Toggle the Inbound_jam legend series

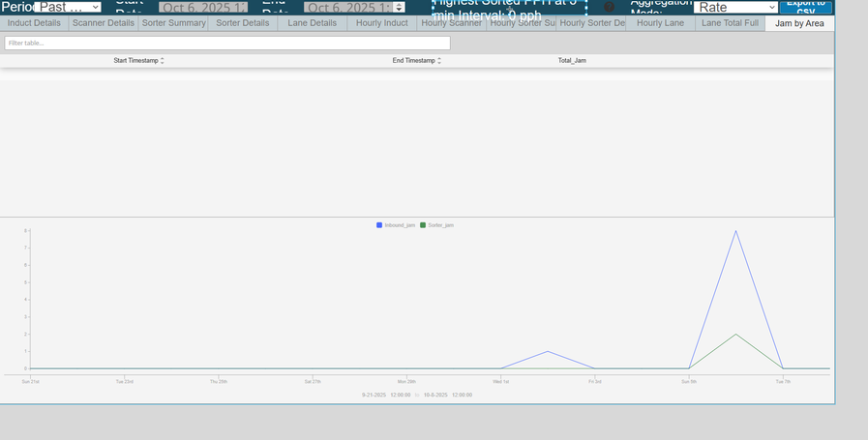(x=396, y=225)
